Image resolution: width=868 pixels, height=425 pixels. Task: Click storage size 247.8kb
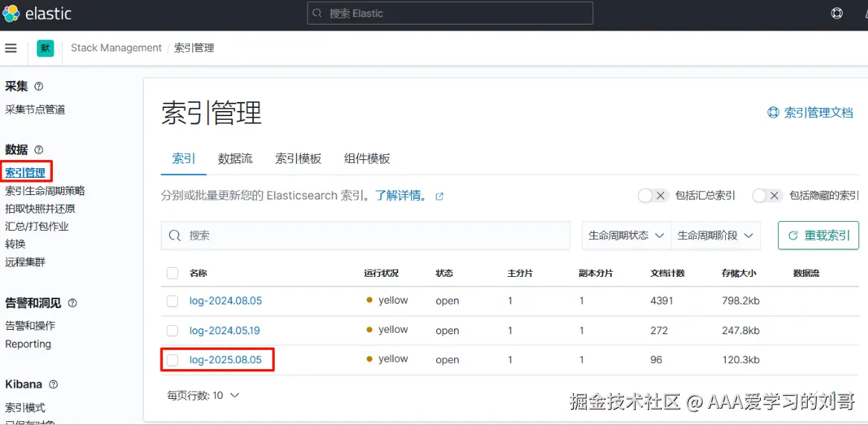(741, 331)
